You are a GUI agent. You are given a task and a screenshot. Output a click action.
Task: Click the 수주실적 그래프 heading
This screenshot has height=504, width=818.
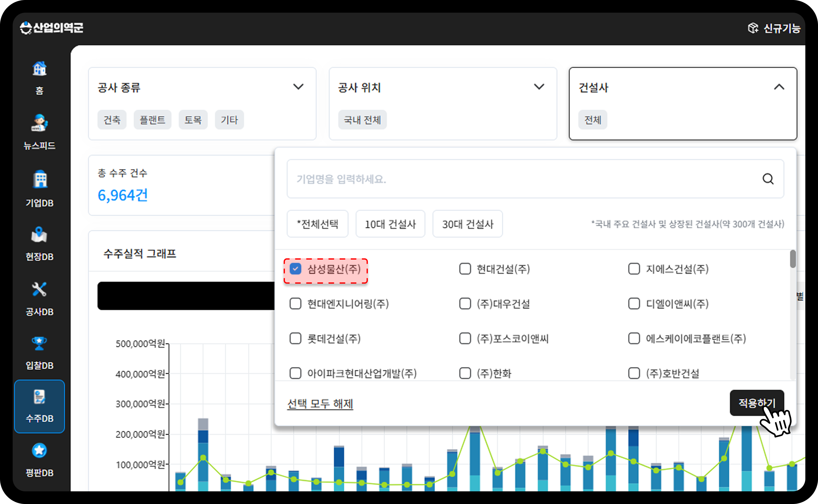[x=140, y=254]
